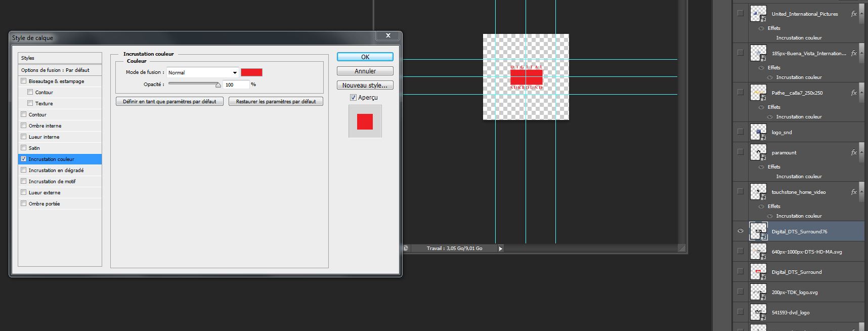Screen dimensions: 868x331
Task: Open the status bar arrow menu beside Travail
Action: [501, 249]
